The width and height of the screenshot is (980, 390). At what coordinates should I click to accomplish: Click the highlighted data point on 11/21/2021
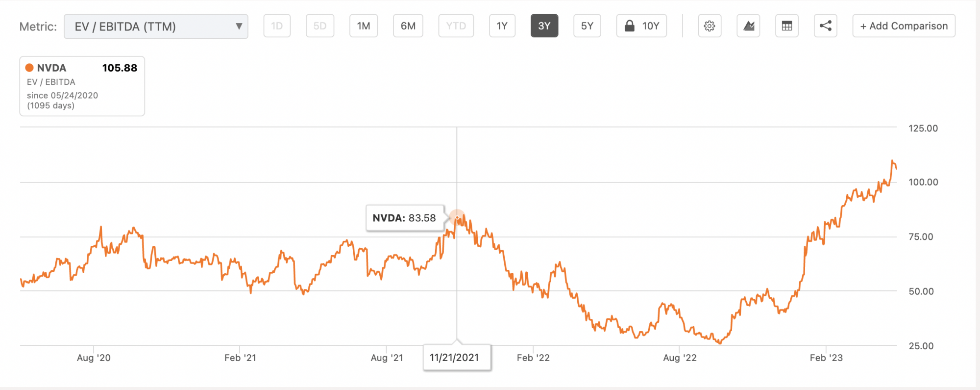tap(457, 217)
